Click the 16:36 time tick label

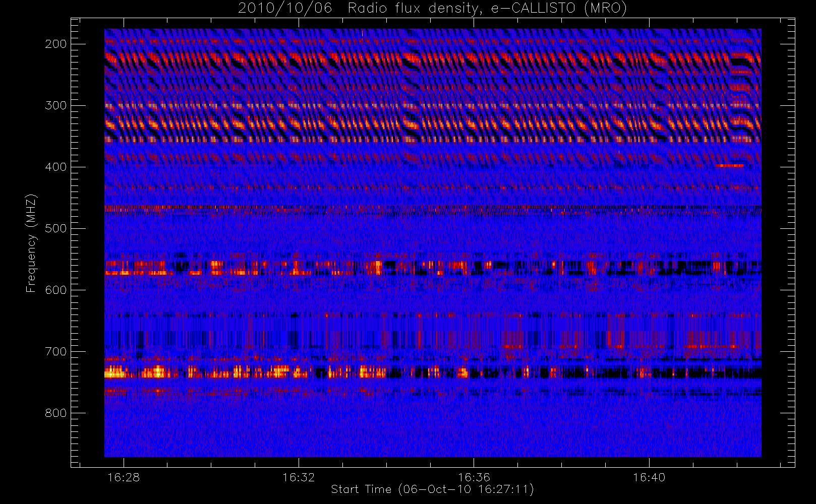click(x=474, y=477)
